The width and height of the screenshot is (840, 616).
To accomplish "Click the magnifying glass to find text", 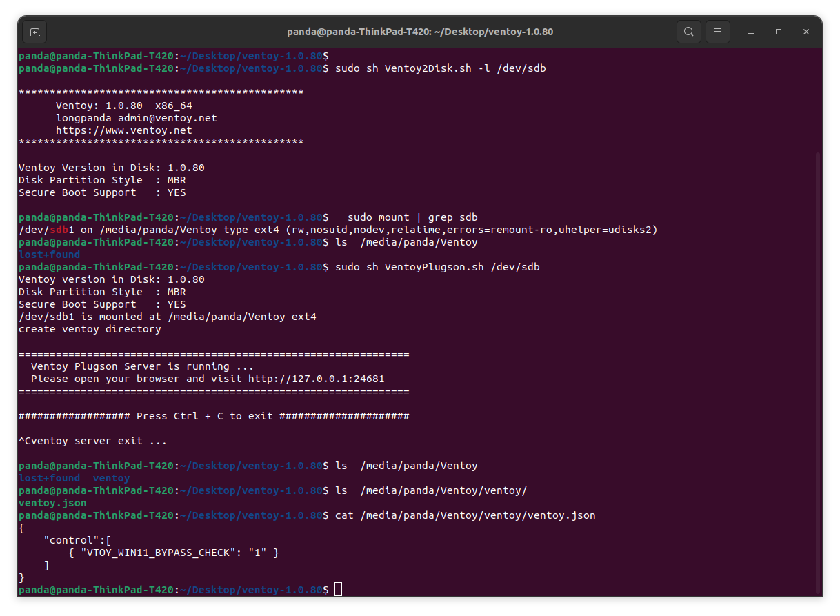I will pyautogui.click(x=688, y=31).
